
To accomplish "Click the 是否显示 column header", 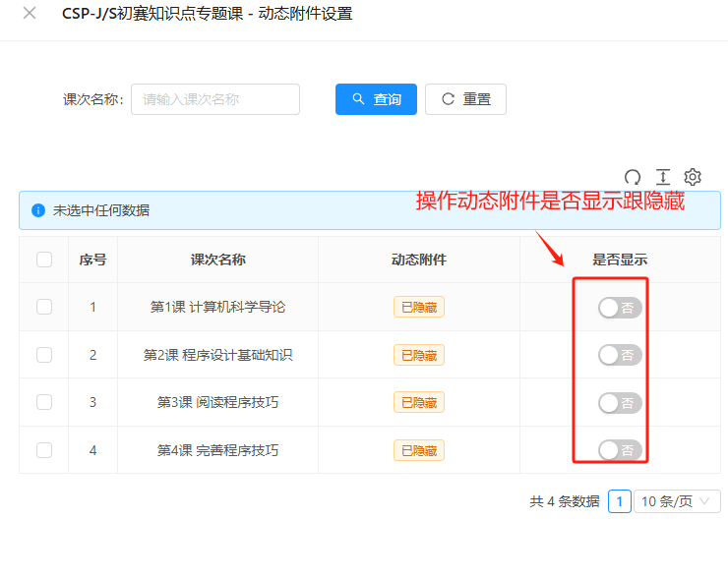I will point(619,260).
